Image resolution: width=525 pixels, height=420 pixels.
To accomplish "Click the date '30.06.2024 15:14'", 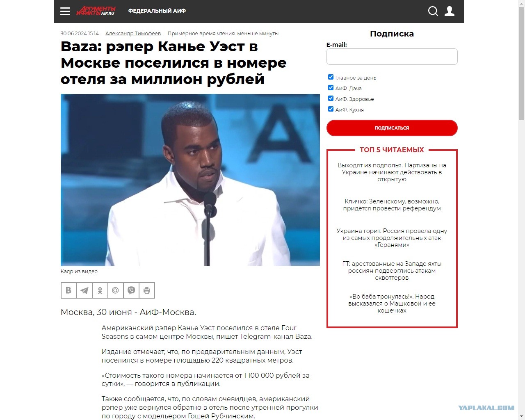I will tap(80, 34).
